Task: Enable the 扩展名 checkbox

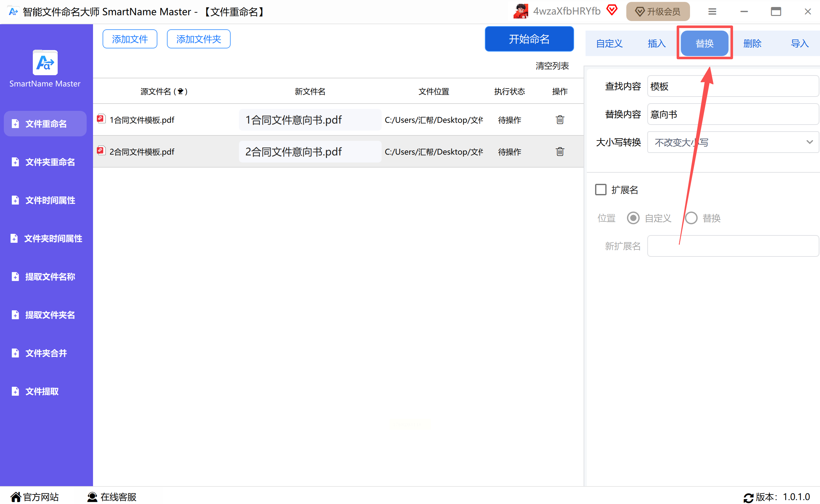Action: (x=601, y=190)
